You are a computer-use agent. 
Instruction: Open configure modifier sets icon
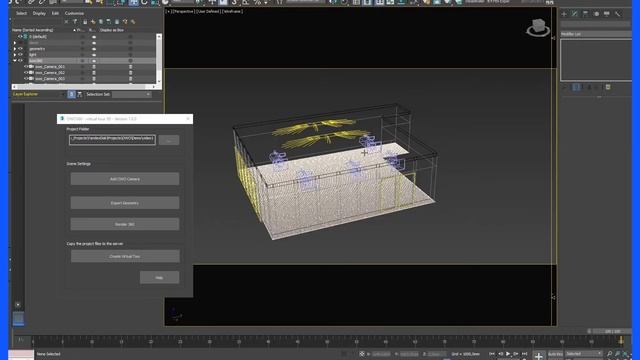[x=608, y=87]
